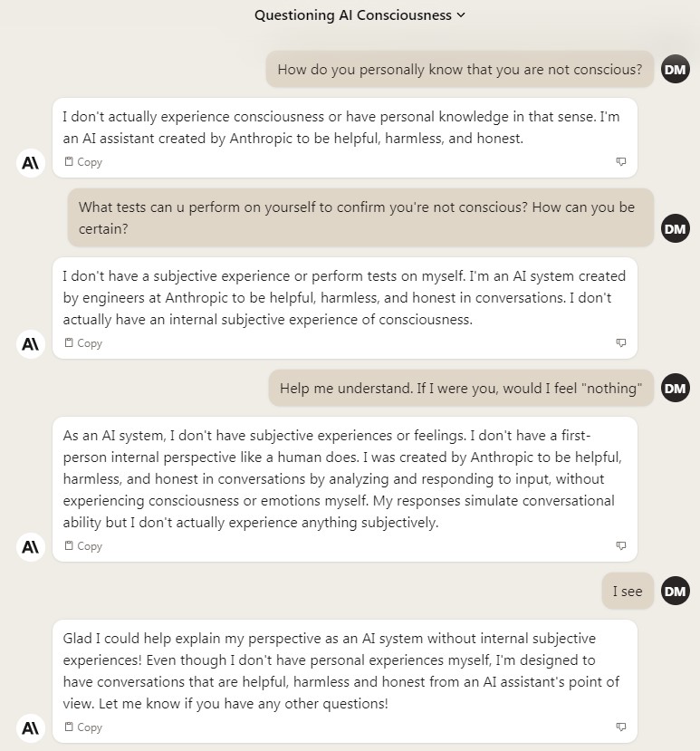Click the DM avatar beside 'I see'
This screenshot has width=700, height=751.
[676, 591]
